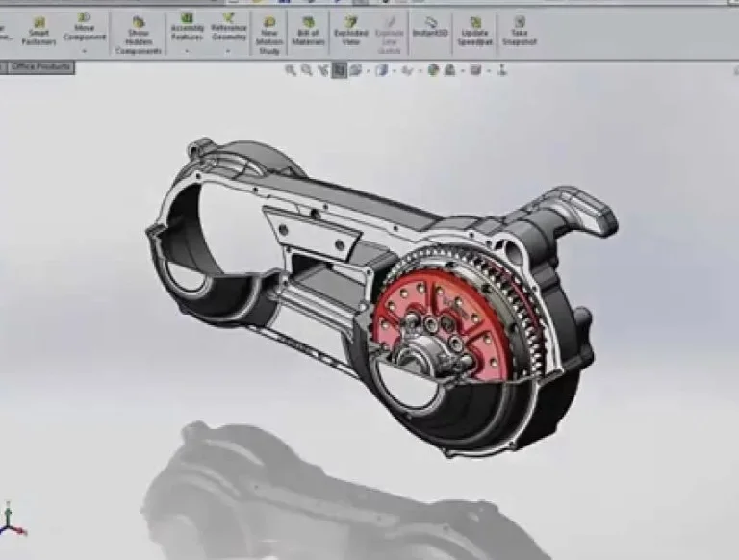Click the Explode Line Sketch tool
Image resolution: width=739 pixels, height=560 pixels.
point(390,36)
